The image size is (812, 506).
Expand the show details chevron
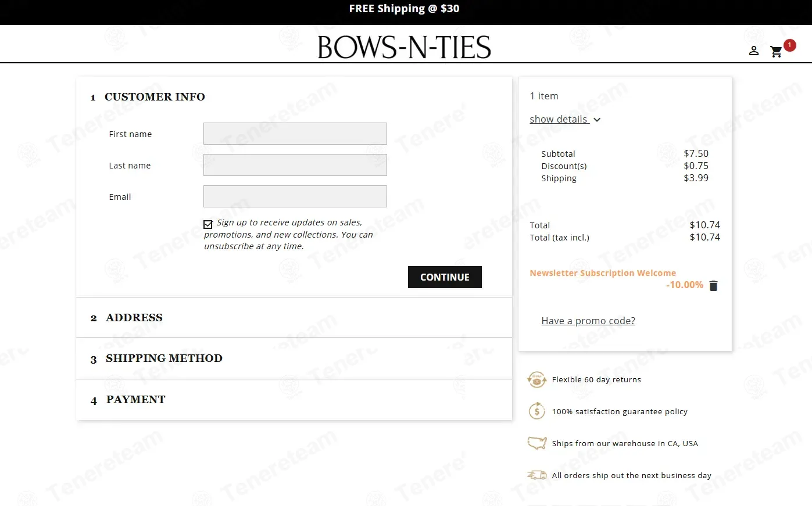pyautogui.click(x=597, y=120)
